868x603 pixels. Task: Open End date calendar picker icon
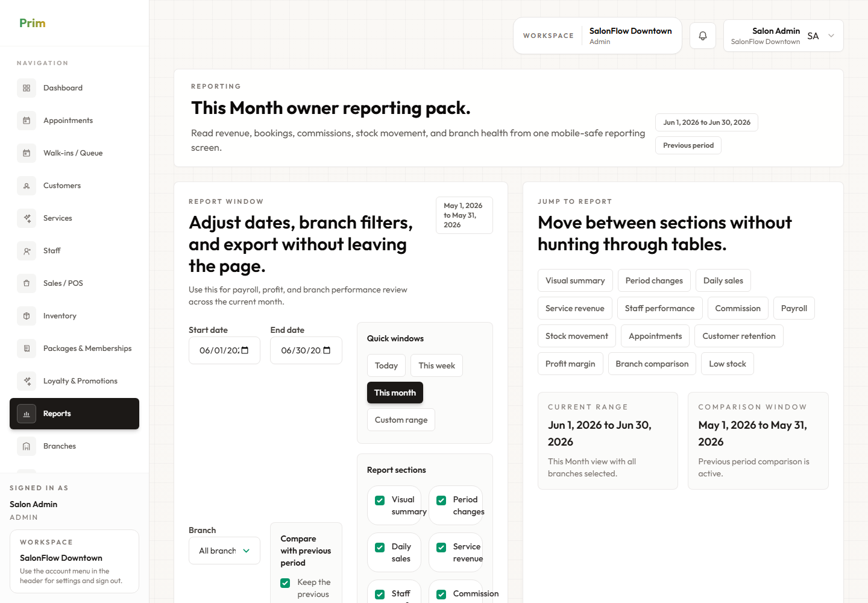tap(327, 350)
